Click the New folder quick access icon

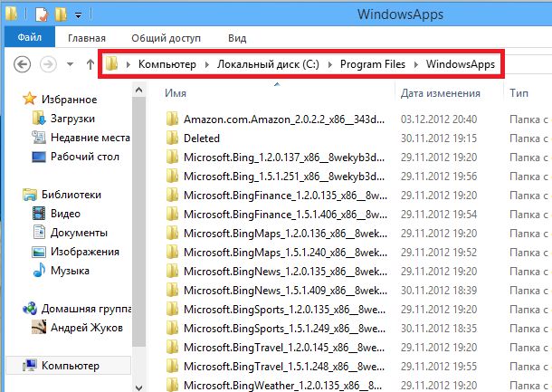tap(61, 14)
